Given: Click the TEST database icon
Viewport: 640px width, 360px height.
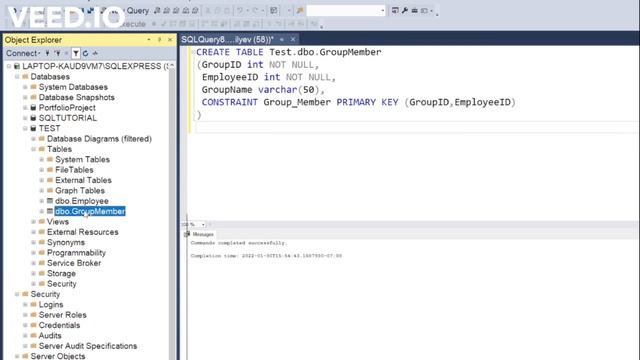Looking at the screenshot, I should point(33,129).
